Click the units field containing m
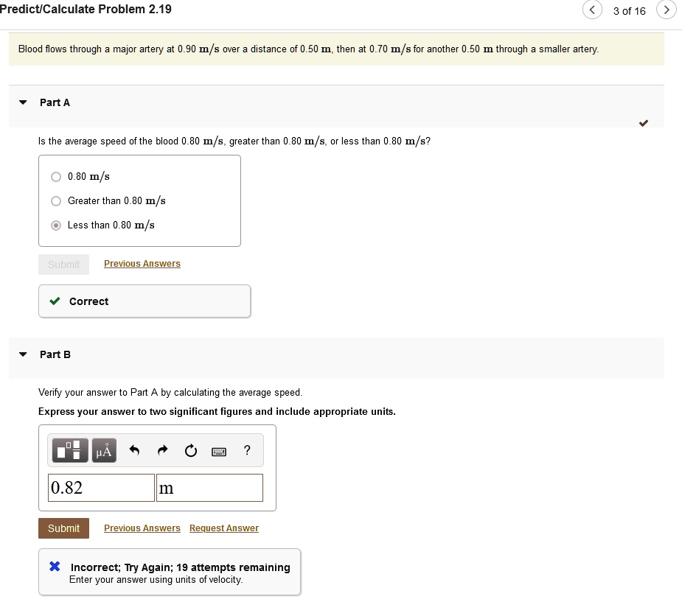 [209, 487]
